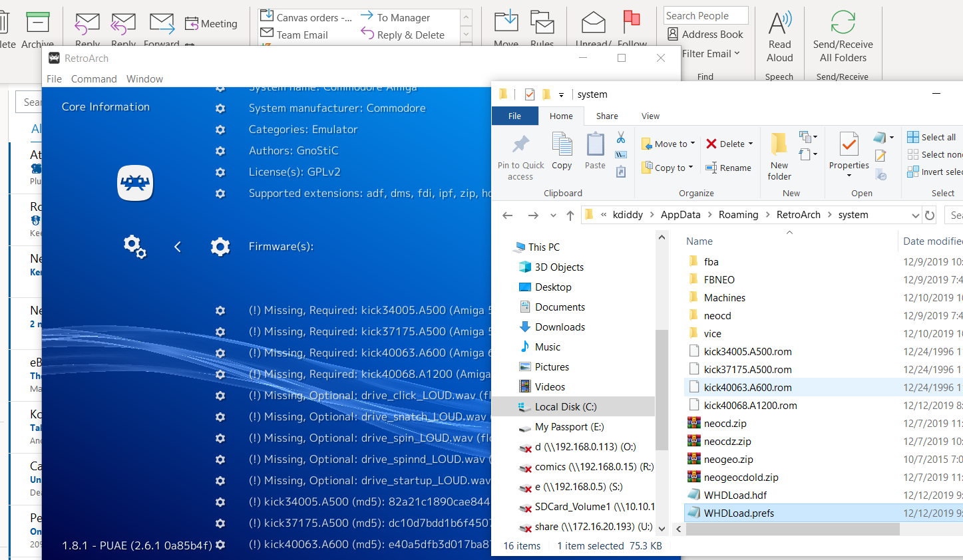This screenshot has height=560, width=963.
Task: Click Explorer forward navigation arrow
Action: pyautogui.click(x=532, y=215)
